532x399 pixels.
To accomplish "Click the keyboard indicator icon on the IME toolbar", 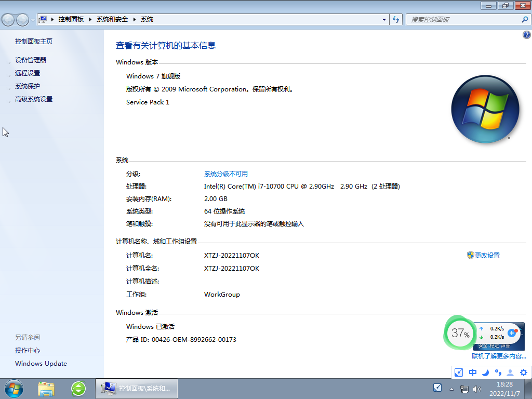I will point(458,373).
